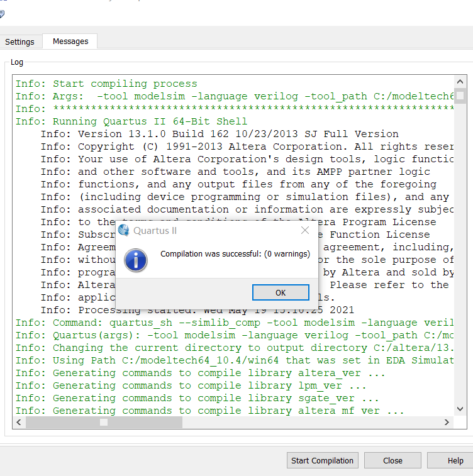Select the 'Using Path C:/modeltech64_10.4' line

tap(235, 360)
